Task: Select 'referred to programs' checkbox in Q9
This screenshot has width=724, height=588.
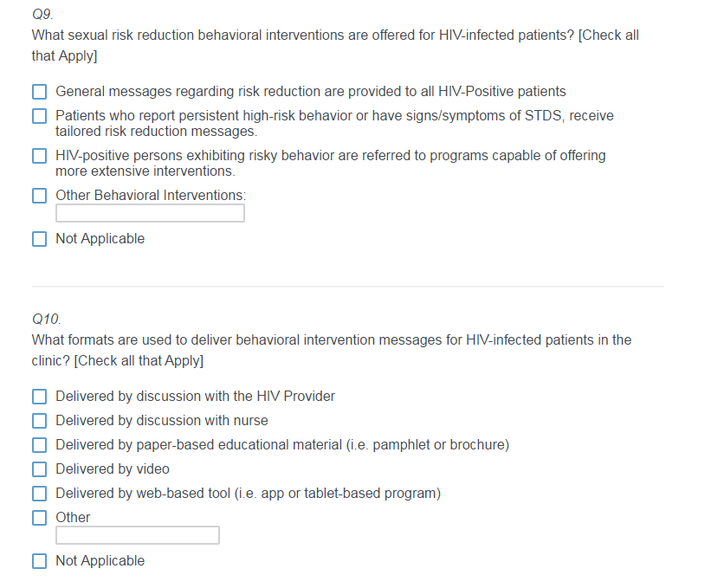Action: [40, 157]
